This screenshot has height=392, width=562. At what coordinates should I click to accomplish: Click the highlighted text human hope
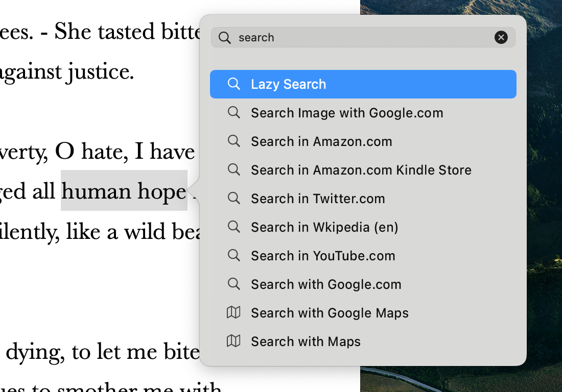[124, 191]
